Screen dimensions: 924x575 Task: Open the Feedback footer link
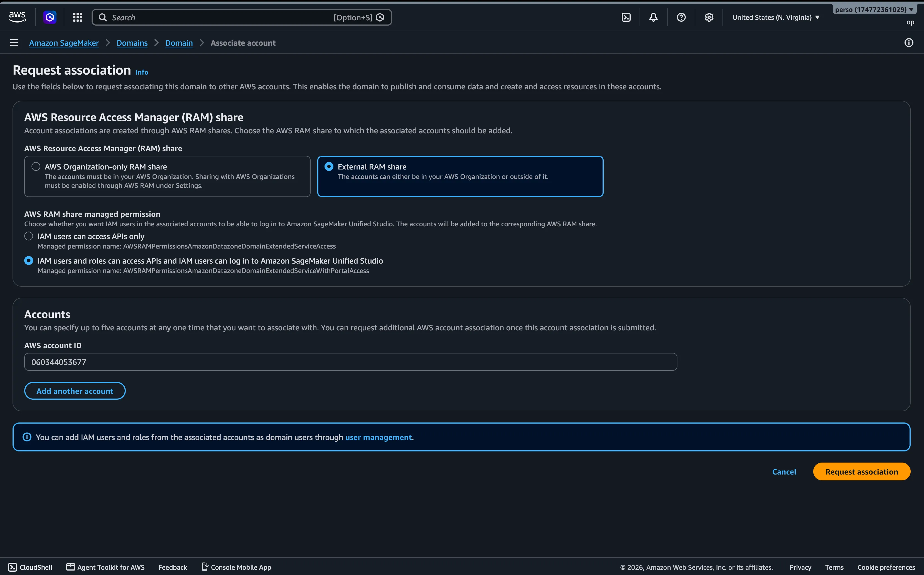tap(173, 567)
